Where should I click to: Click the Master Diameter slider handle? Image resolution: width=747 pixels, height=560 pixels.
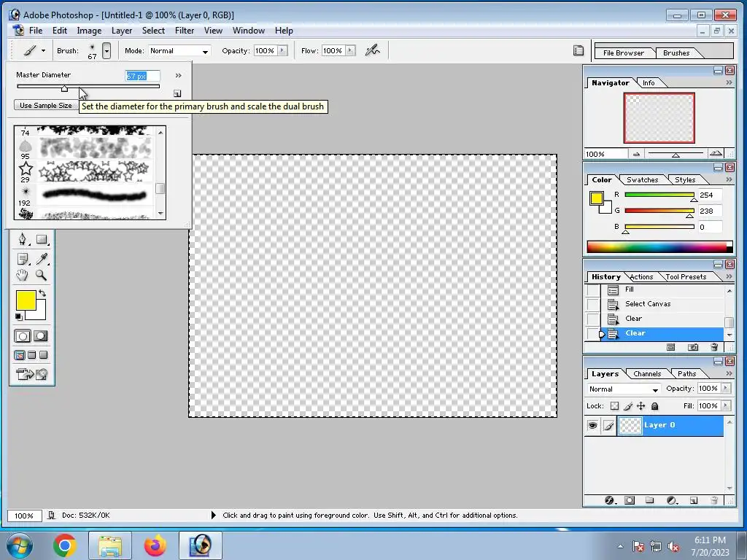click(x=64, y=88)
